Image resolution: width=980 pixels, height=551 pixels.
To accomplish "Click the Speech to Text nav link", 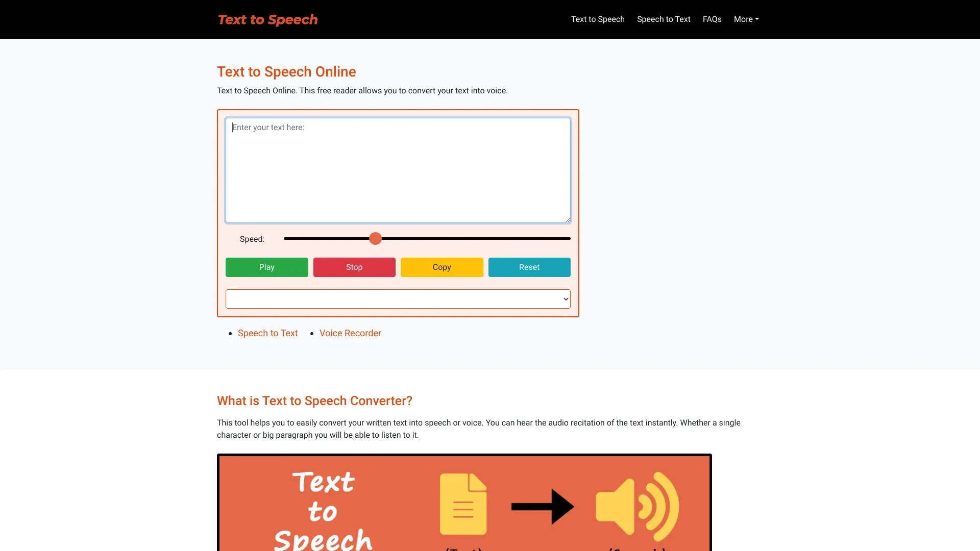I will [663, 19].
